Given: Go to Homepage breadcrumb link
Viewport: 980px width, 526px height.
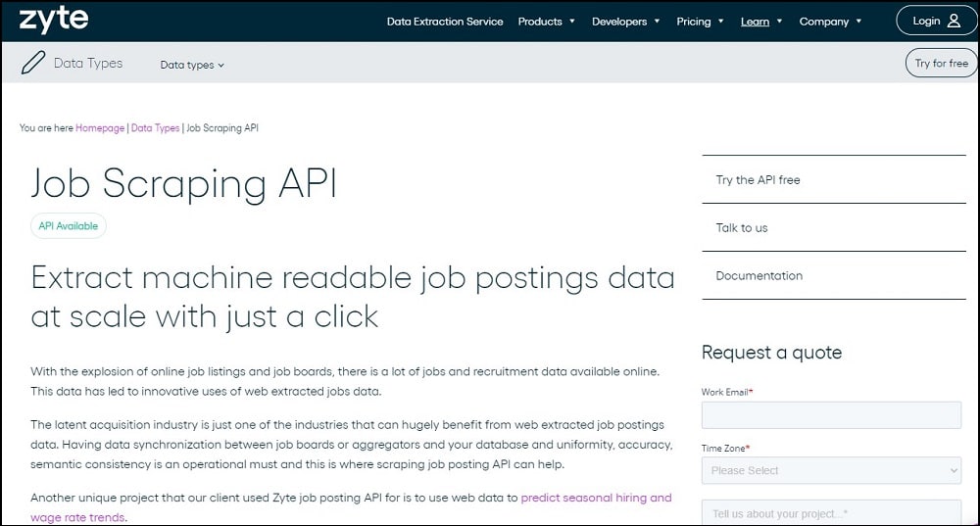Looking at the screenshot, I should pyautogui.click(x=100, y=127).
